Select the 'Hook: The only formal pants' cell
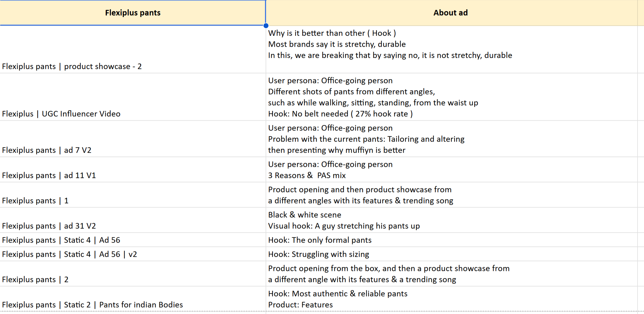The width and height of the screenshot is (644, 314). click(320, 240)
